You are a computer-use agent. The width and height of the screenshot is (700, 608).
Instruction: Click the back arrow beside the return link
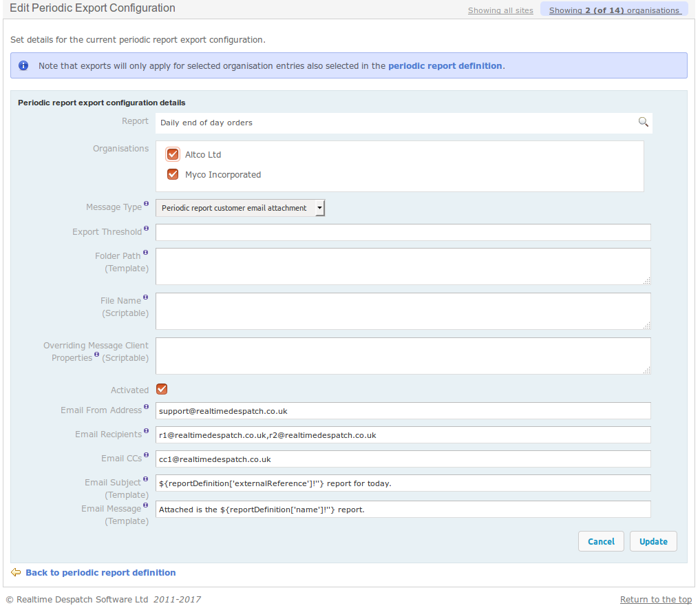click(x=15, y=572)
